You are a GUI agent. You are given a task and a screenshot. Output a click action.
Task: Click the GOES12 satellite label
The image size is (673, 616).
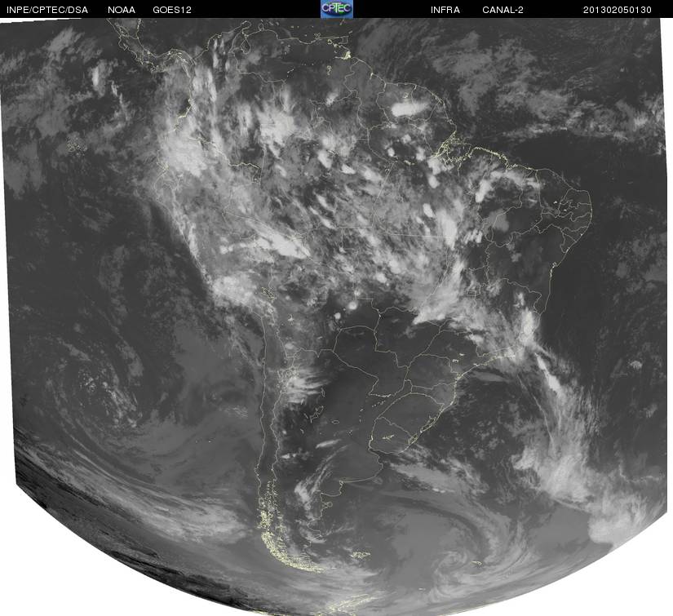coord(172,10)
